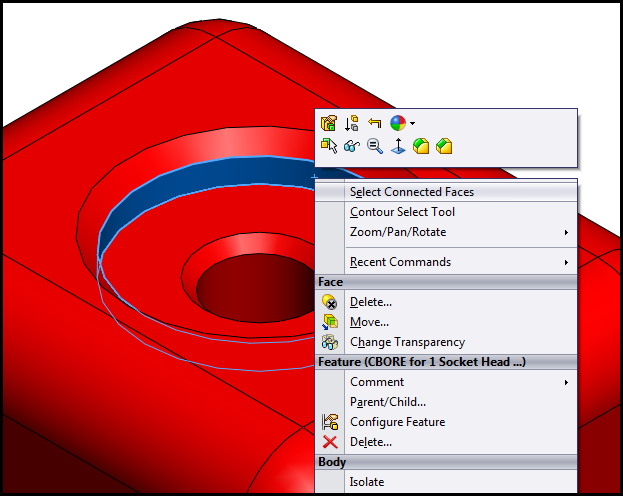This screenshot has height=496, width=623.
Task: Click the Suppress icon with down arrow
Action: (x=352, y=123)
